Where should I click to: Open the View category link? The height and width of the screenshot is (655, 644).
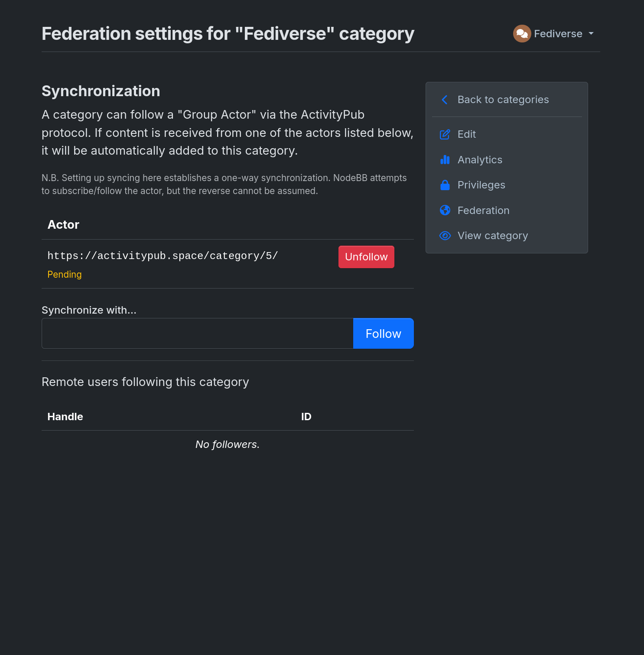[492, 236]
